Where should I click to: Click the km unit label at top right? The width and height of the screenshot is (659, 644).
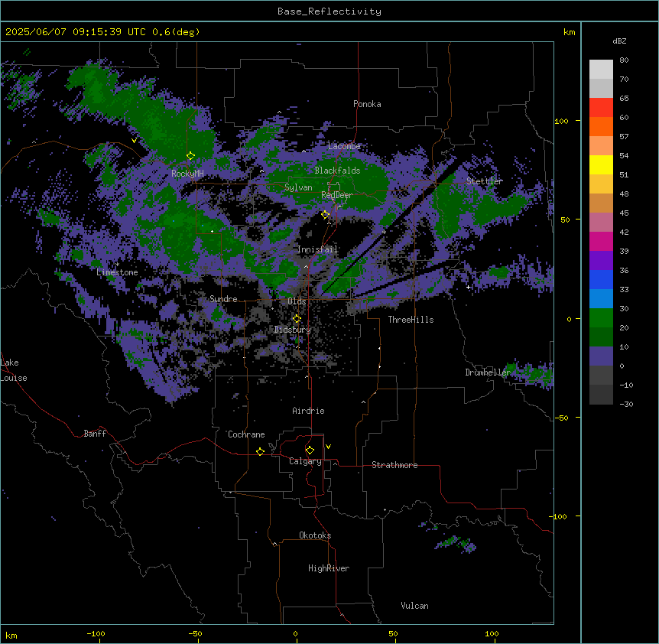tap(570, 32)
